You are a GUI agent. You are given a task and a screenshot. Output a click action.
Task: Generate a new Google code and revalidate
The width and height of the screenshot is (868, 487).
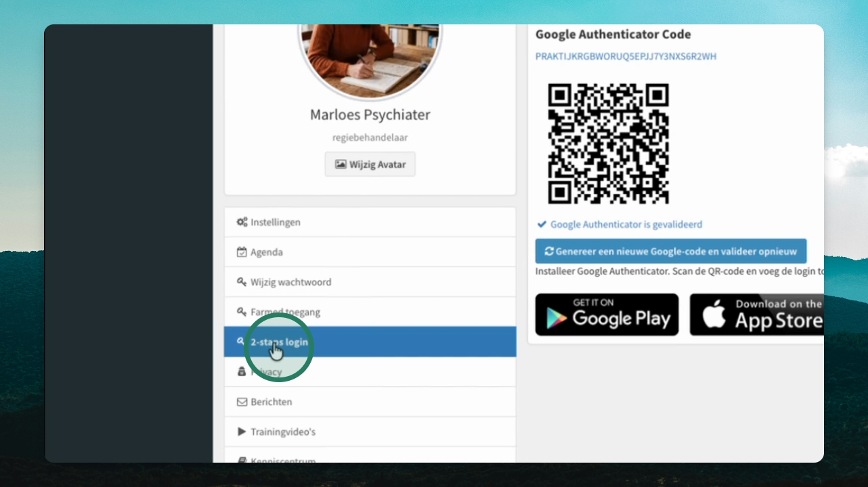coord(671,251)
